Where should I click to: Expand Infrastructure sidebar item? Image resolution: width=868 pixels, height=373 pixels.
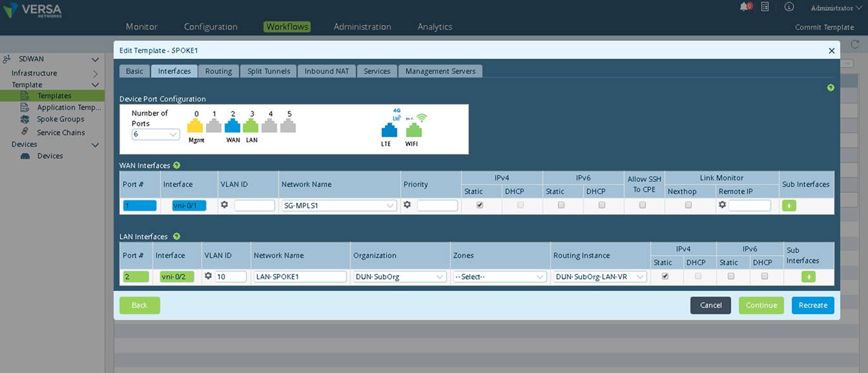pyautogui.click(x=95, y=74)
